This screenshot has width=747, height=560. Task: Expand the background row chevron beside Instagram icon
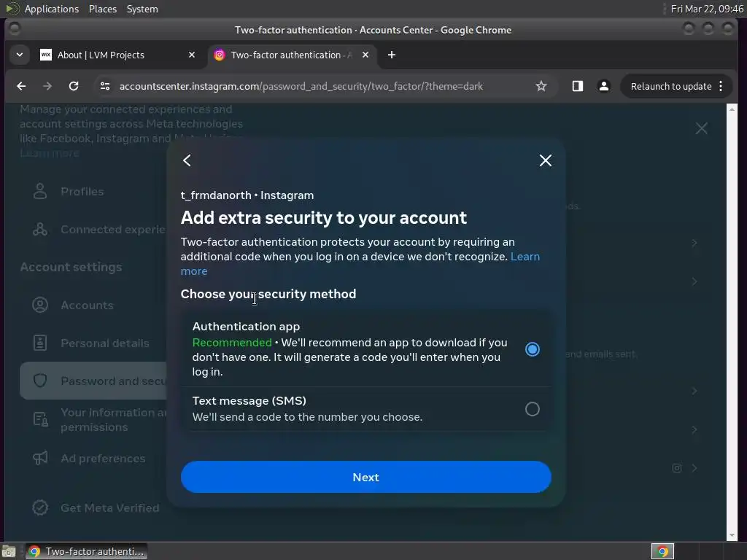pos(694,468)
